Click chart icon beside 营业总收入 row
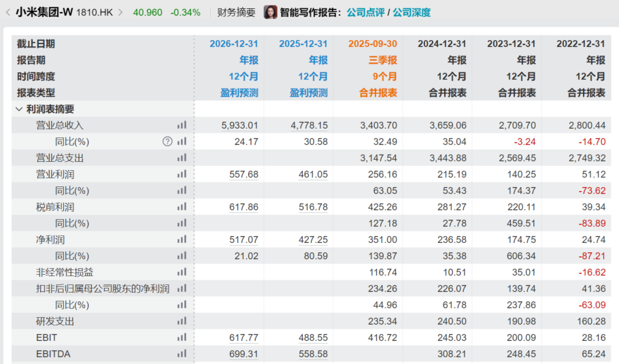This screenshot has height=364, width=619. pyautogui.click(x=182, y=125)
